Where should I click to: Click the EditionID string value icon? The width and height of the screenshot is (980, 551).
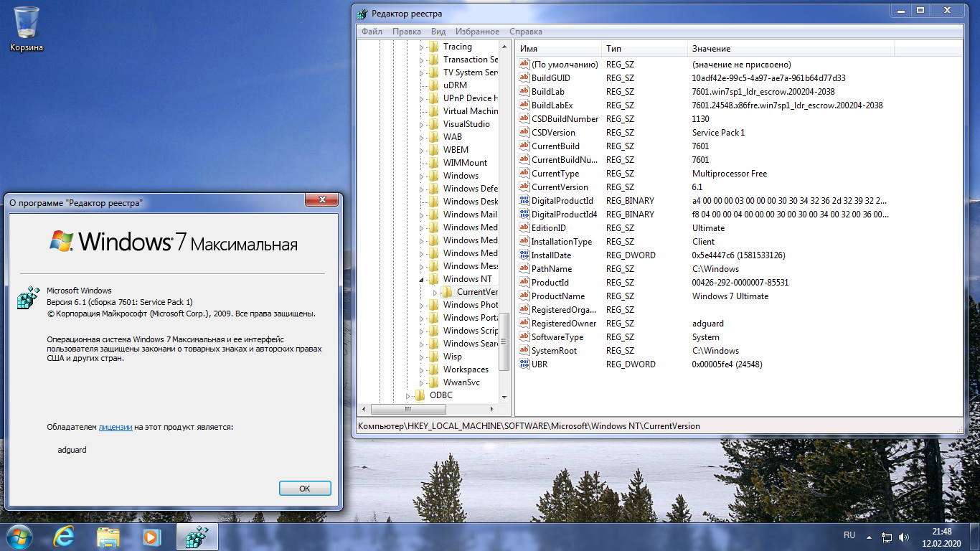pyautogui.click(x=524, y=228)
